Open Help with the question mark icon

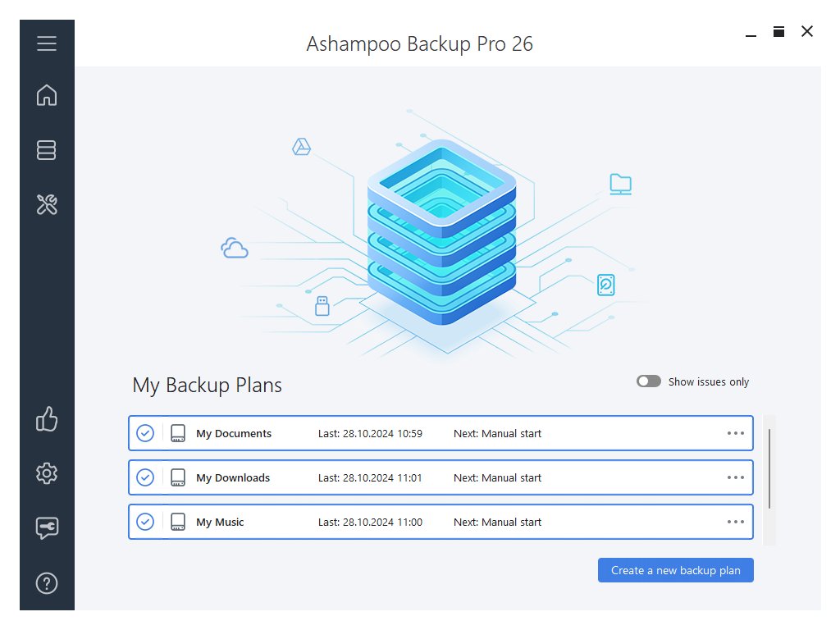point(47,583)
